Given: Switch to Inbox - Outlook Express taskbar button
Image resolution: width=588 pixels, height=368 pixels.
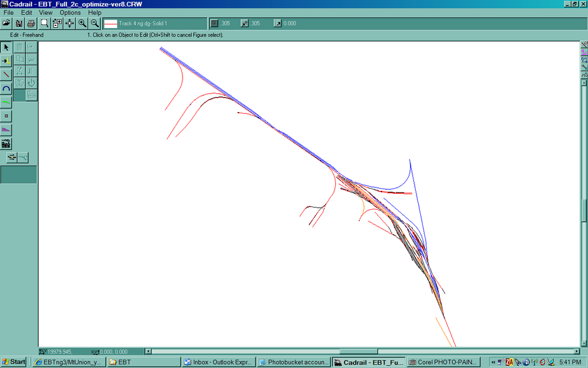Looking at the screenshot, I should pyautogui.click(x=219, y=362).
